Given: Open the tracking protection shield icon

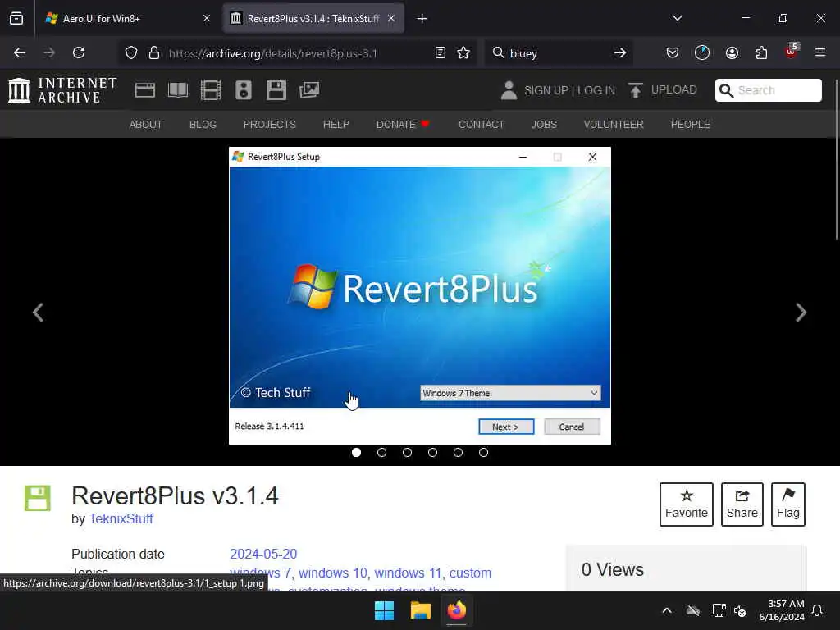Looking at the screenshot, I should (x=131, y=53).
